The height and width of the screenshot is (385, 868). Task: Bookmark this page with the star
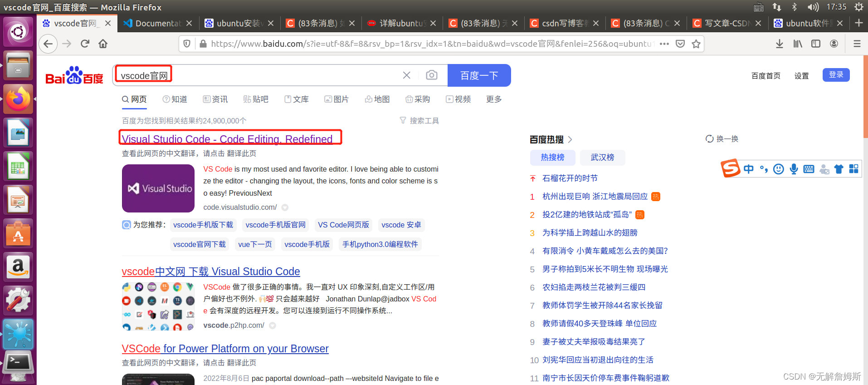click(696, 44)
